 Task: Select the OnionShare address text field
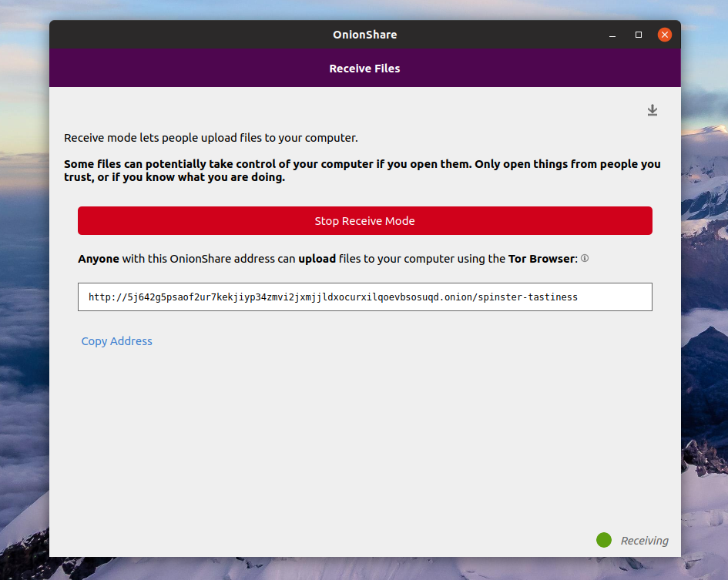pyautogui.click(x=364, y=297)
